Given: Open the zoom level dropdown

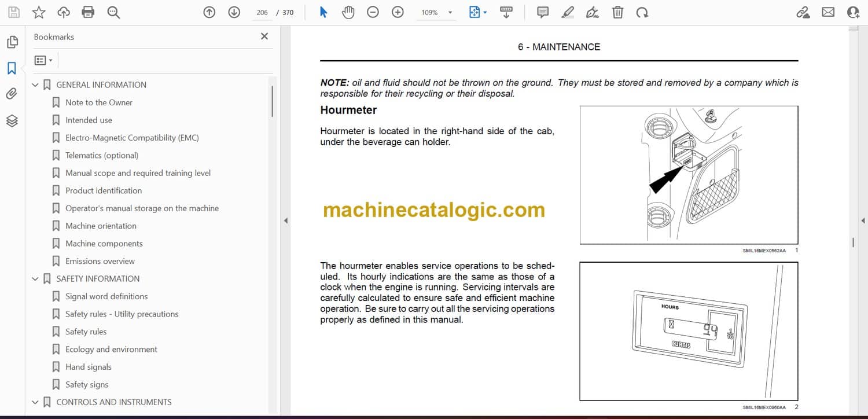Looking at the screenshot, I should 450,12.
